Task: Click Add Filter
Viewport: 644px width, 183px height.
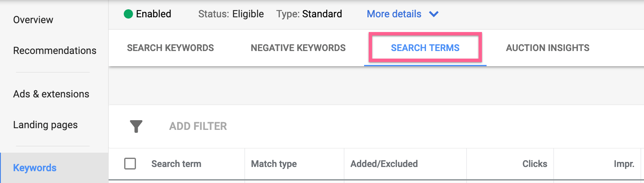Action: tap(198, 126)
